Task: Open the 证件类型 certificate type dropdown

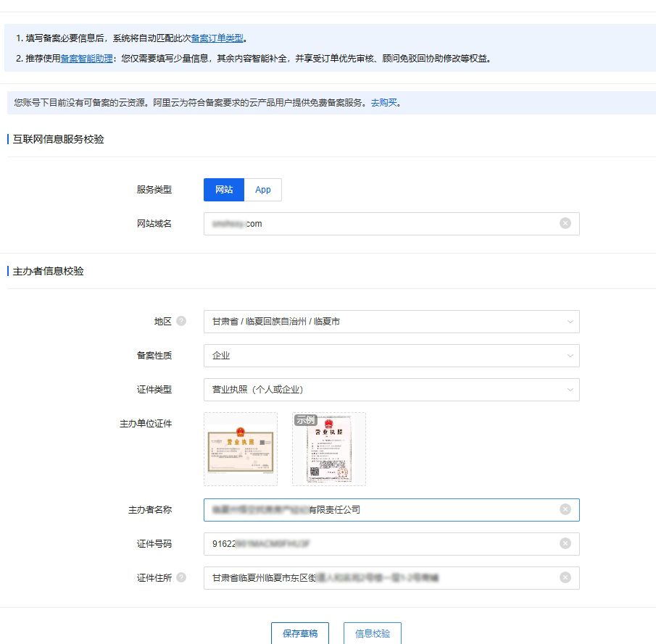Action: coord(391,389)
